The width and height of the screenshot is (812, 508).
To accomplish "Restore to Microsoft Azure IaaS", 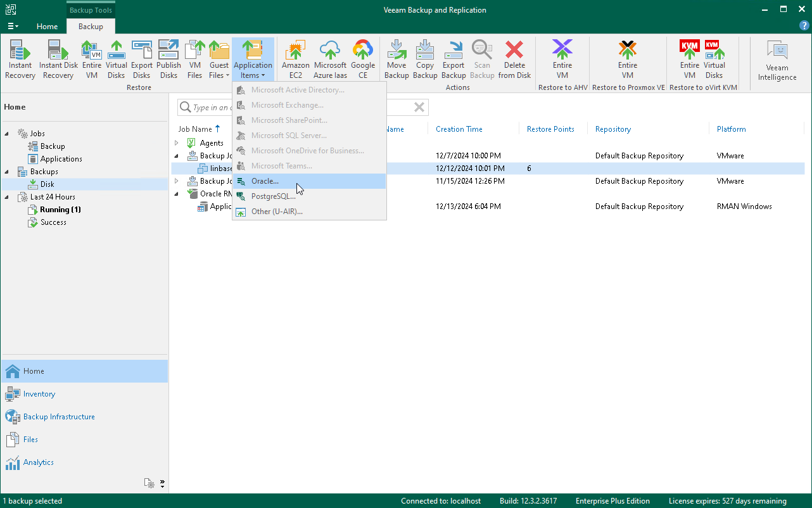I will pyautogui.click(x=330, y=60).
